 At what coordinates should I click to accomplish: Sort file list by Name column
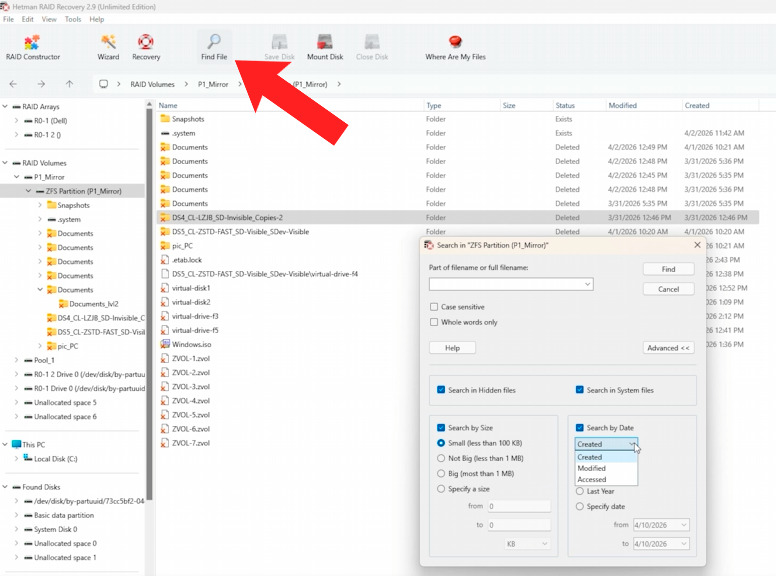[x=291, y=105]
